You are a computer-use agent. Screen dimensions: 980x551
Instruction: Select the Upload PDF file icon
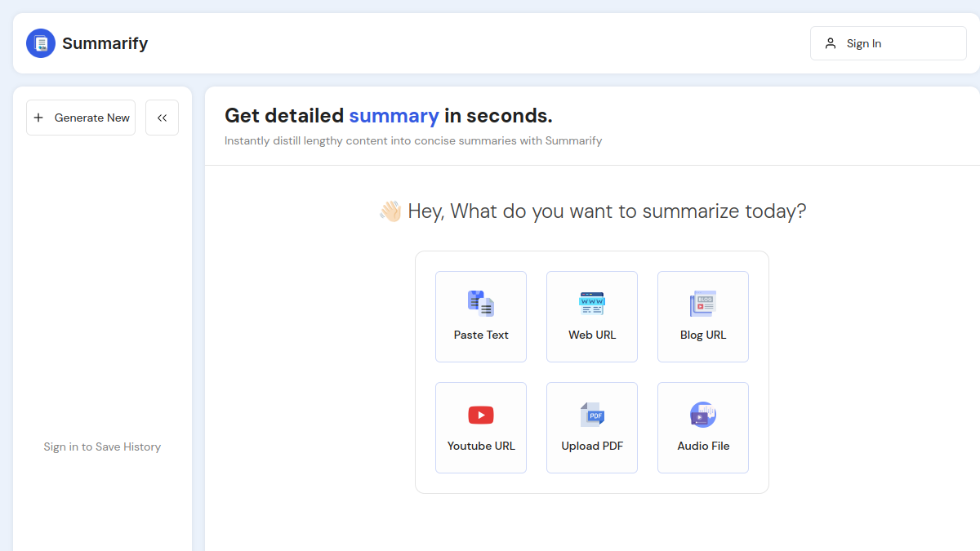point(592,415)
